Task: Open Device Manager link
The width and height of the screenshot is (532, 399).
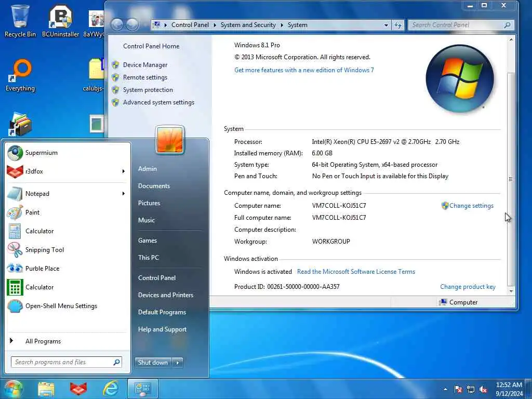Action: pyautogui.click(x=145, y=65)
